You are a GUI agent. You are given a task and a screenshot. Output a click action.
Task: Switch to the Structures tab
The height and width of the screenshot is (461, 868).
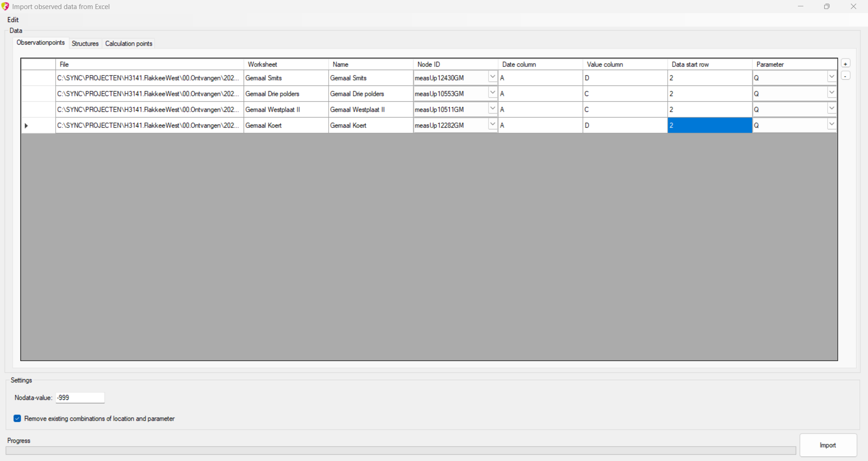pos(85,43)
